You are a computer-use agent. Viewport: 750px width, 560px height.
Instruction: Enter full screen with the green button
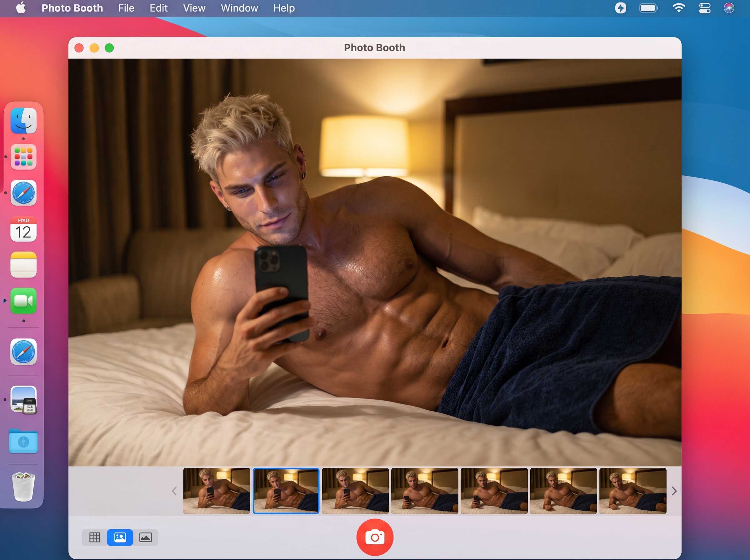coord(109,48)
